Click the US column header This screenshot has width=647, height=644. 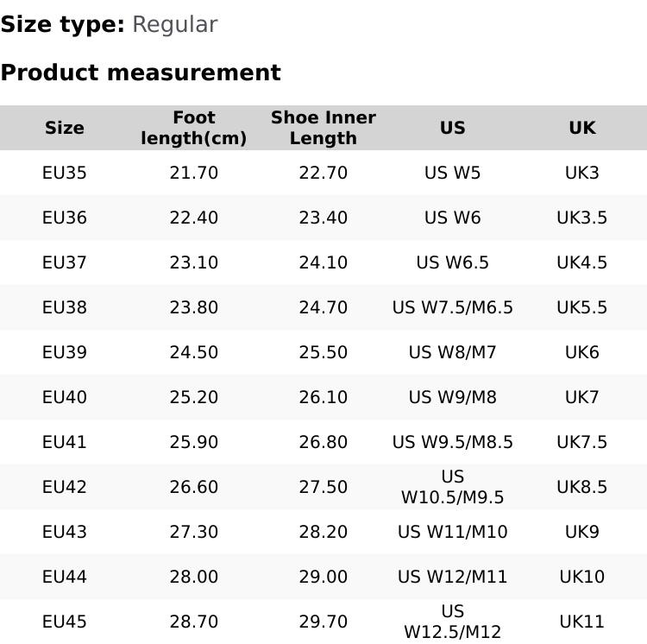452,128
